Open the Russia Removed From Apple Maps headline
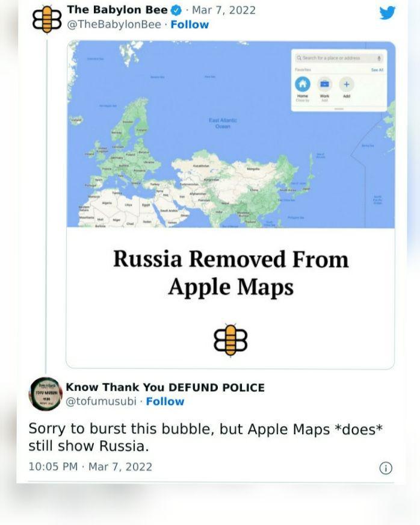Image resolution: width=420 pixels, height=525 pixels. [231, 273]
